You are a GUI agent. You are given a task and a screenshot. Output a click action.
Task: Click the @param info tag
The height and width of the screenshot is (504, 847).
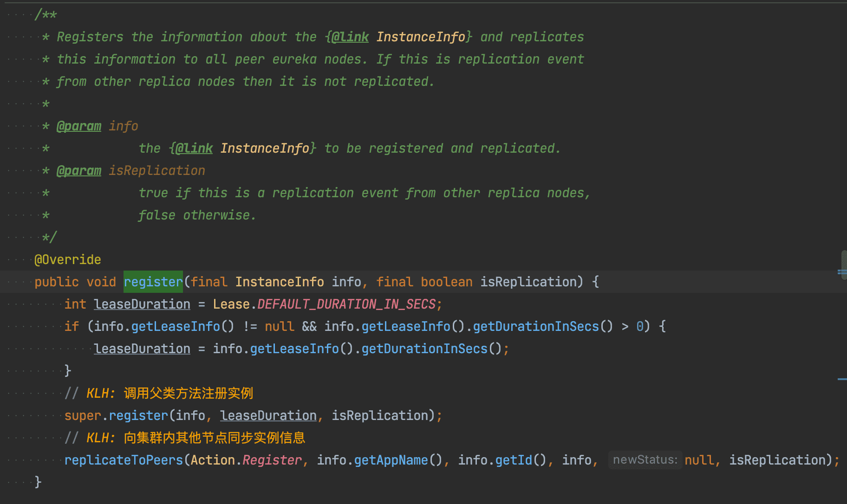(x=97, y=126)
